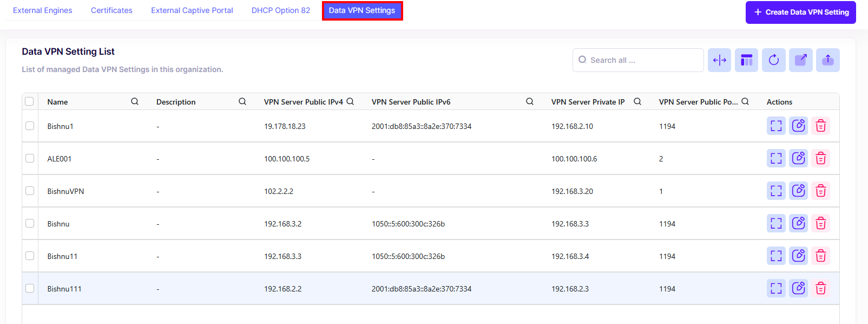Click the Data VPN Setting List heading
This screenshot has height=324, width=868.
[x=68, y=51]
